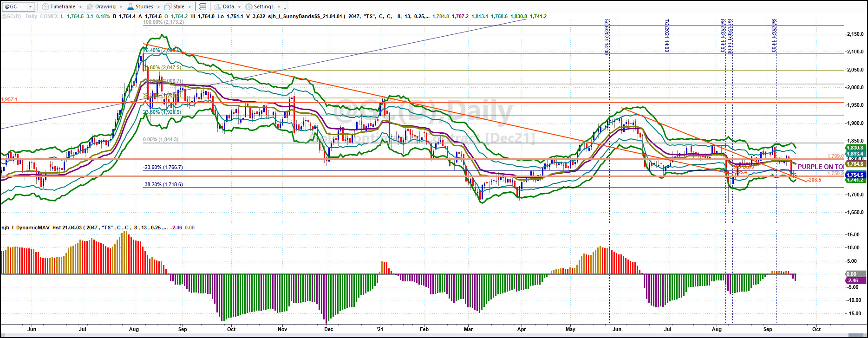
Task: Click the 2,150.0 price axis label
Action: click(x=855, y=34)
